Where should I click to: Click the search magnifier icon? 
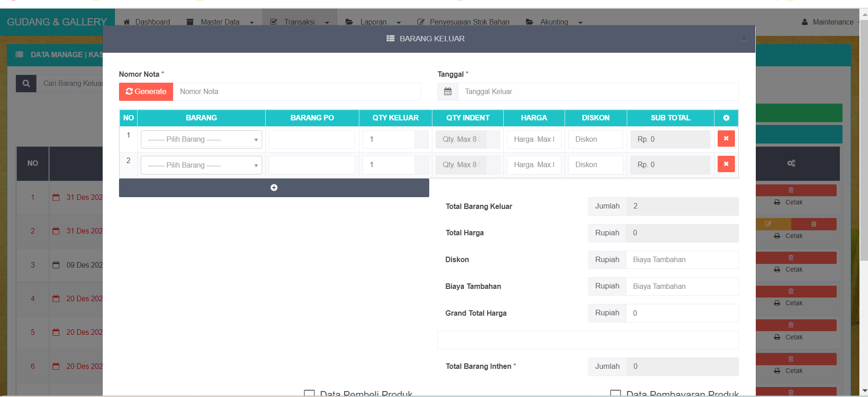click(x=26, y=84)
